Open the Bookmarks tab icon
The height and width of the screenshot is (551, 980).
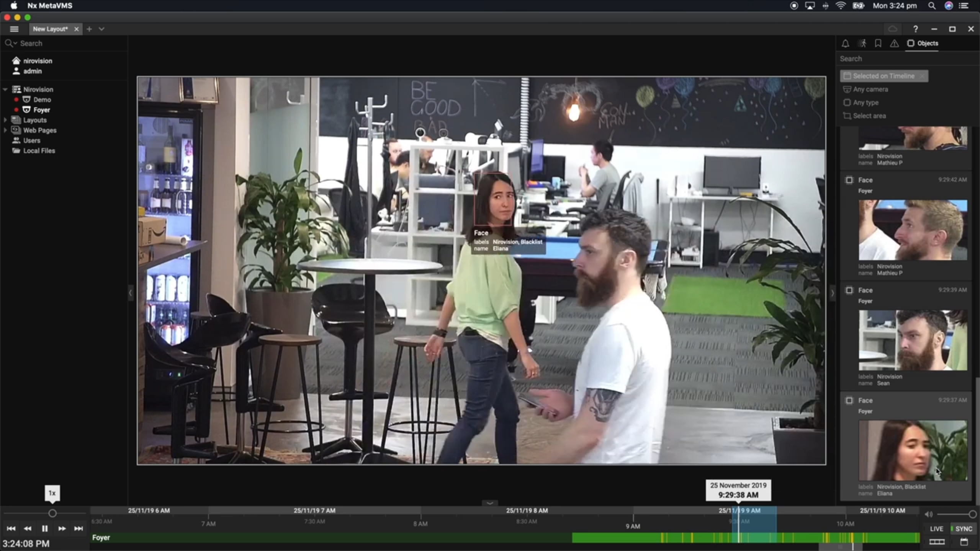[x=878, y=43]
